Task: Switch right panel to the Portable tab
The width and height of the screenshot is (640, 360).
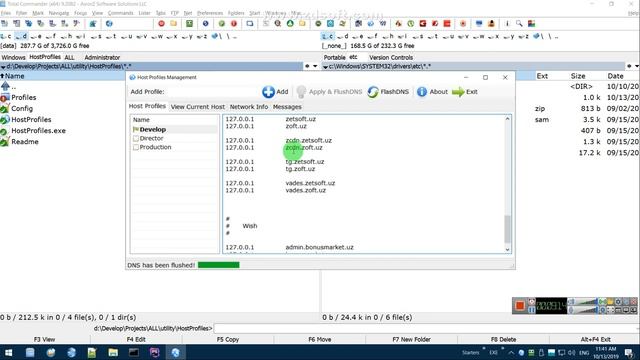Action: [x=334, y=58]
